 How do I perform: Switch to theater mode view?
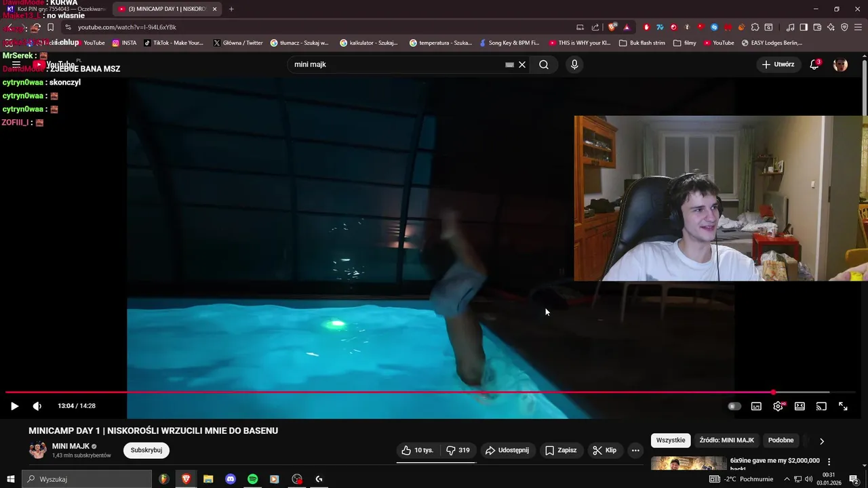tap(800, 406)
